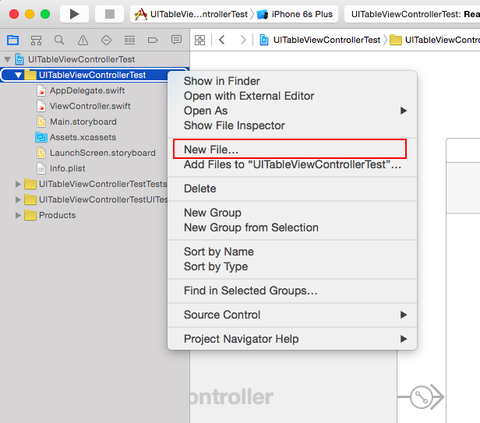Choose Open with External Editor
Viewport: 480px width, 423px height.
point(249,96)
